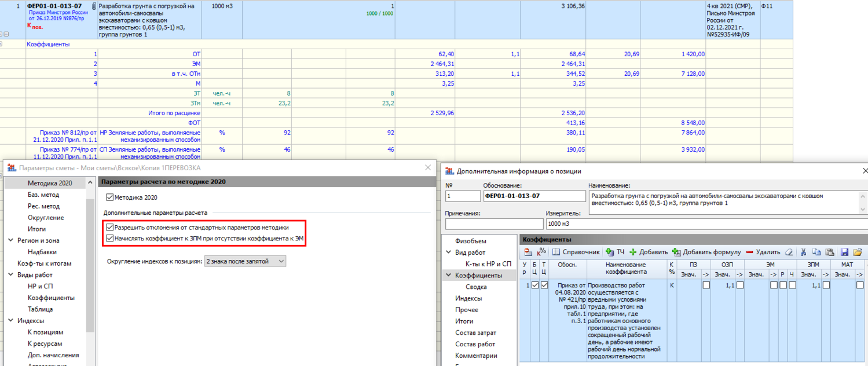The height and width of the screenshot is (366, 868).
Task: Collapse the Вид работ tree node
Action: pos(448,252)
